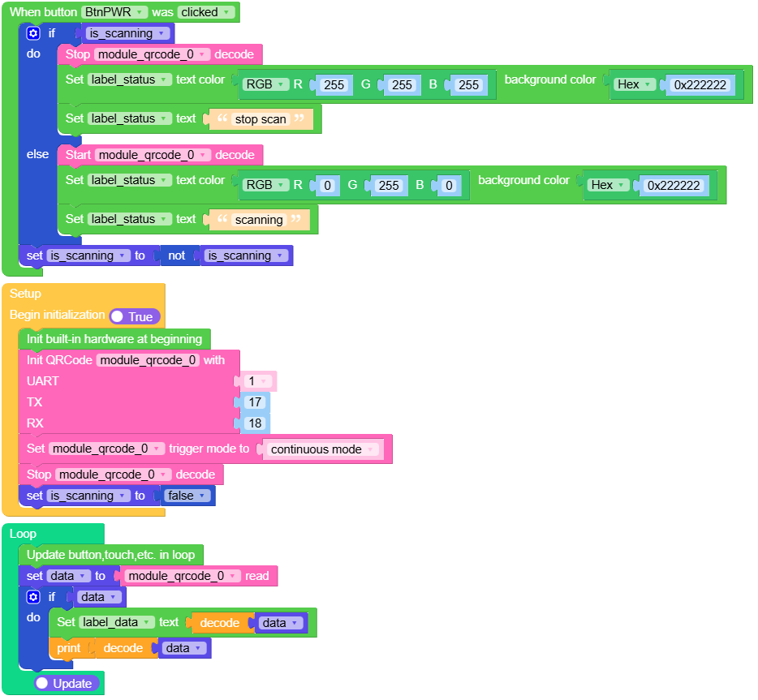
Task: Open RGB mode dropdown with R 255
Action: click(265, 84)
